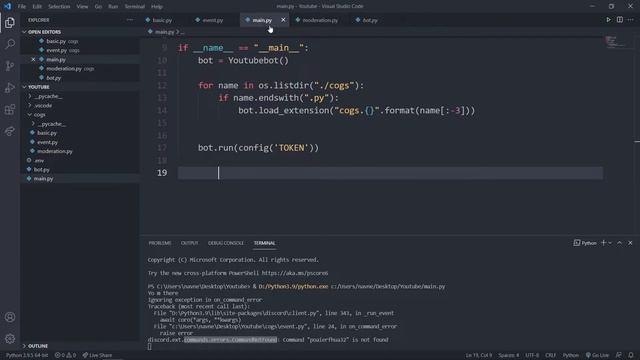Screen dimensions: 640x360
Task: Split the editor to the right
Action: point(620,20)
